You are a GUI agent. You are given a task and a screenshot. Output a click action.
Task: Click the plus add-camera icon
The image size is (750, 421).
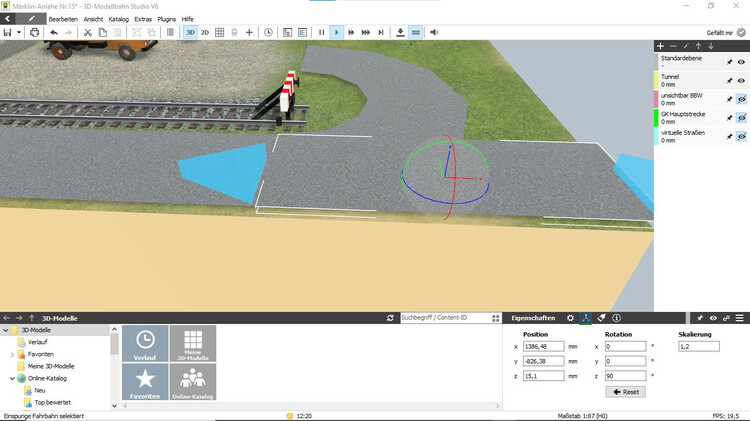pos(249,33)
